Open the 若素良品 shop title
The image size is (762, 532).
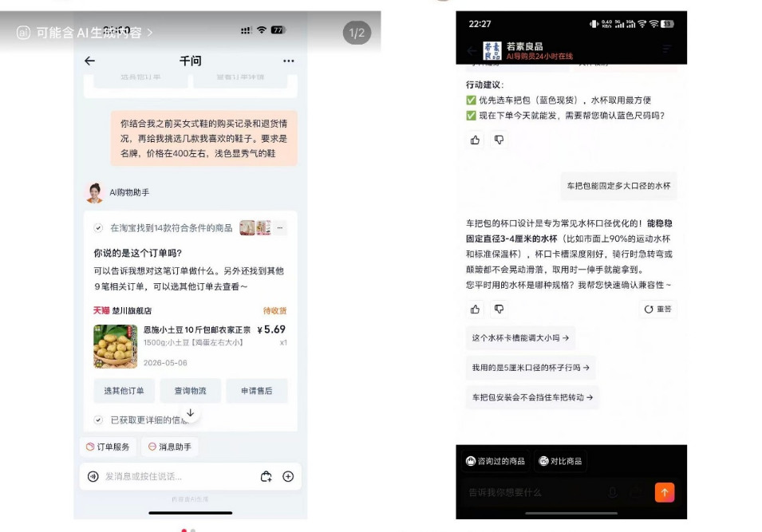[x=524, y=46]
